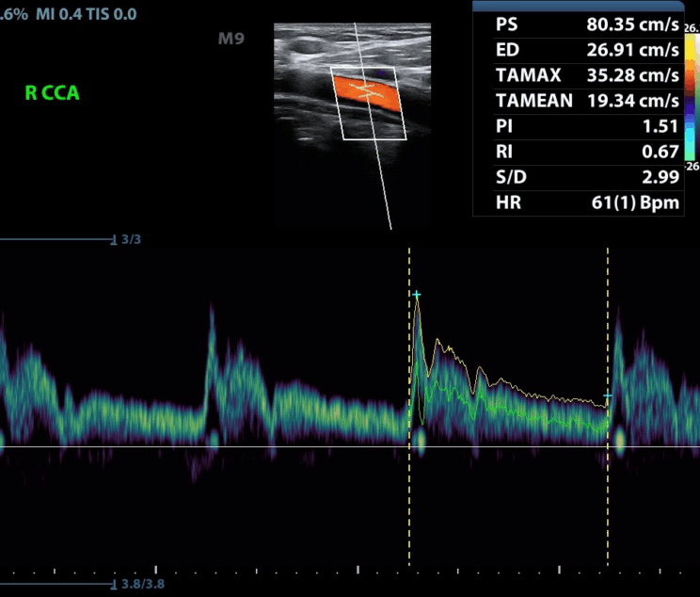The image size is (700, 597).
Task: Click the peak systolic cyan caliper marker
Action: [417, 295]
